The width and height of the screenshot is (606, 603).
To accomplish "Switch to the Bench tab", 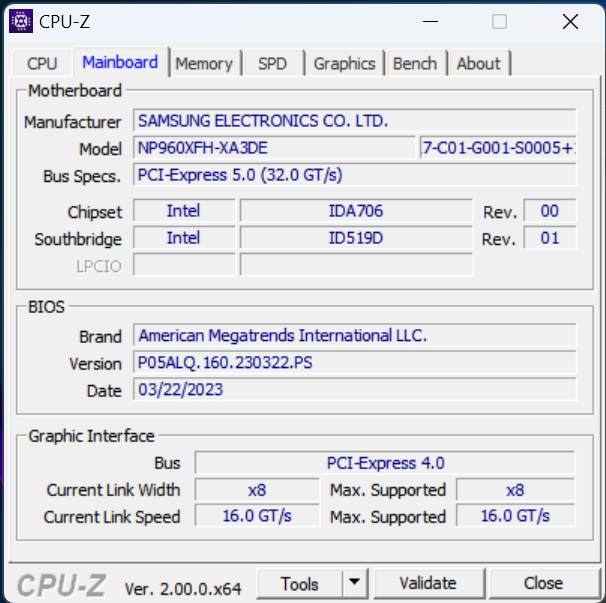I will point(415,63).
